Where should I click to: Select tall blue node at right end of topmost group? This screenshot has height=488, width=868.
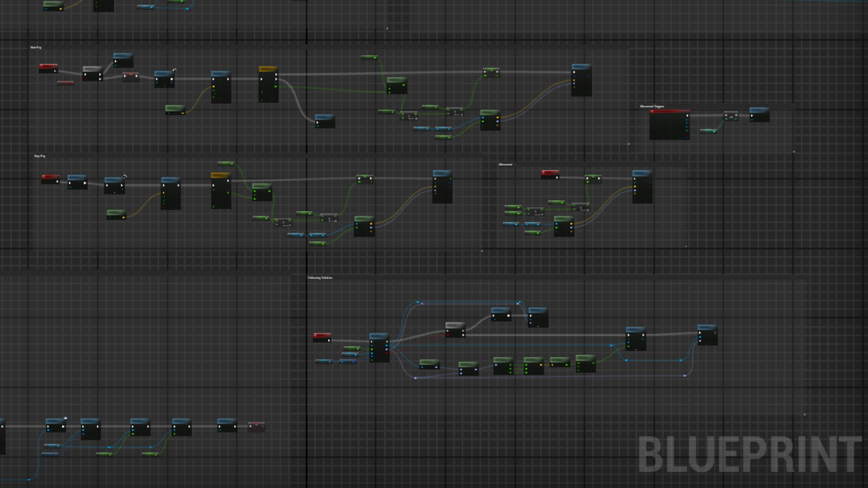[582, 80]
